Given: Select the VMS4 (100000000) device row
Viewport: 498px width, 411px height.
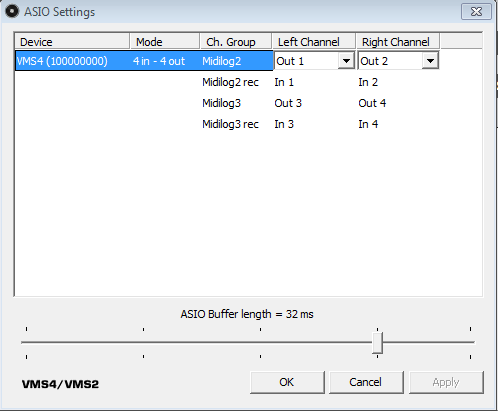Looking at the screenshot, I should pos(144,61).
